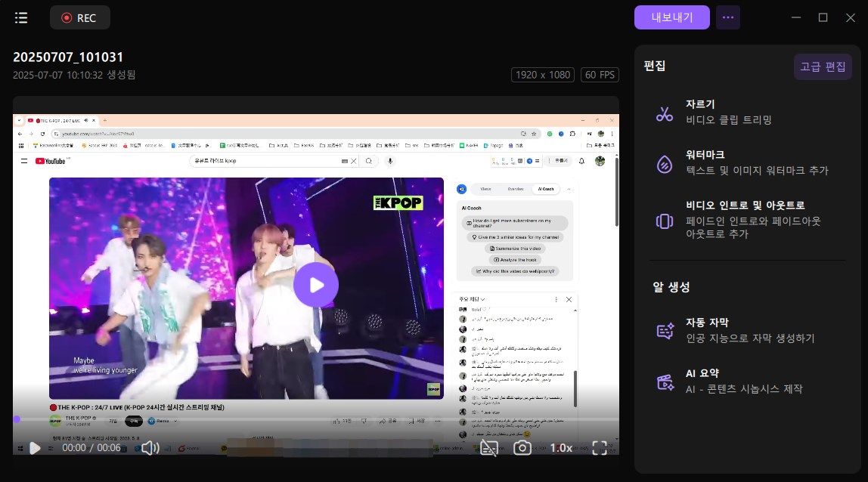Click the 자동 자막 auto subtitle icon
Image resolution: width=868 pixels, height=482 pixels.
tap(665, 331)
